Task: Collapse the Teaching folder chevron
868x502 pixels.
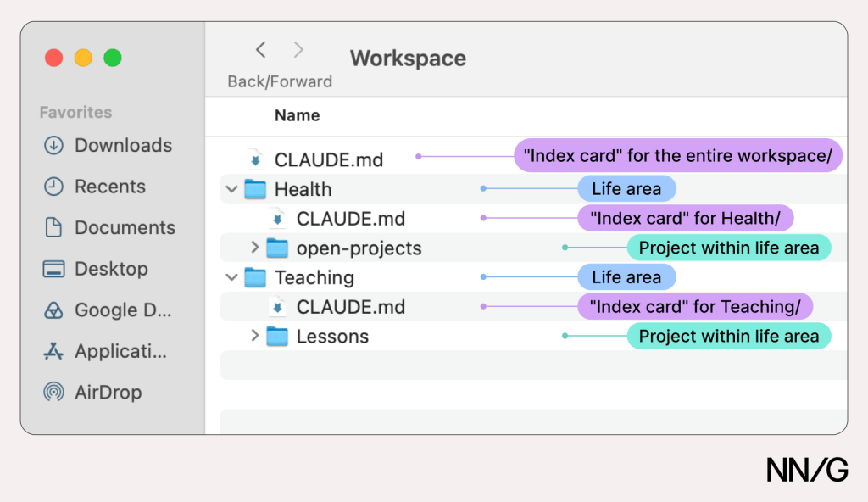Action: click(x=232, y=277)
